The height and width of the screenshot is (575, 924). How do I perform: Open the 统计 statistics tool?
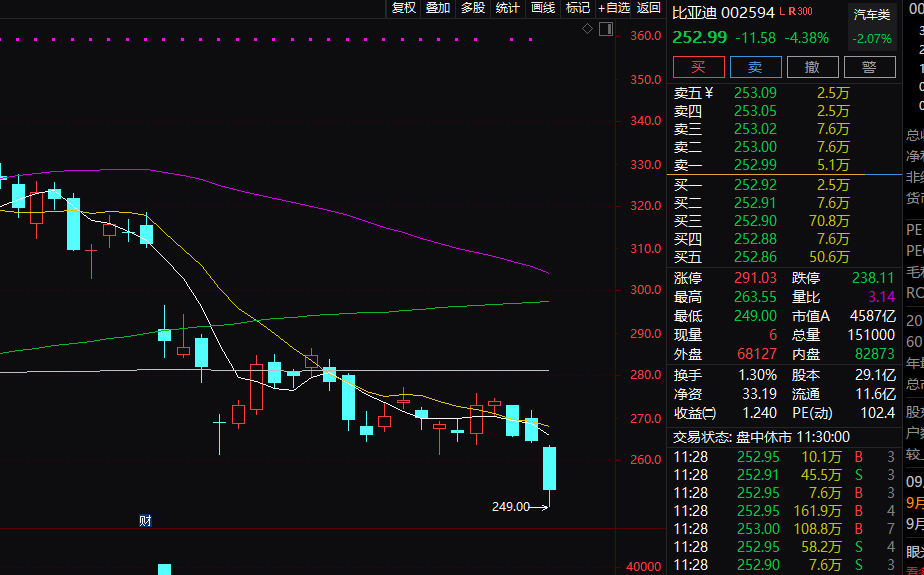click(508, 8)
